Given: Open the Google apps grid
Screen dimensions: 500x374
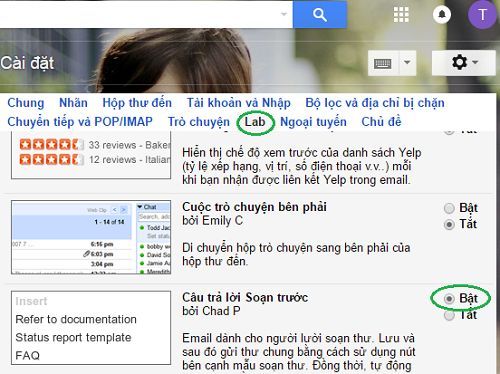Looking at the screenshot, I should [401, 15].
